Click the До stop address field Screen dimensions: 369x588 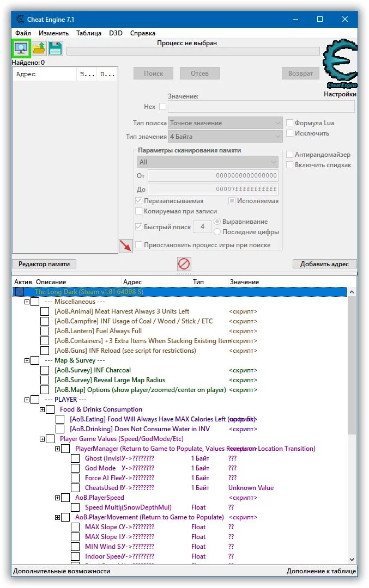[213, 189]
